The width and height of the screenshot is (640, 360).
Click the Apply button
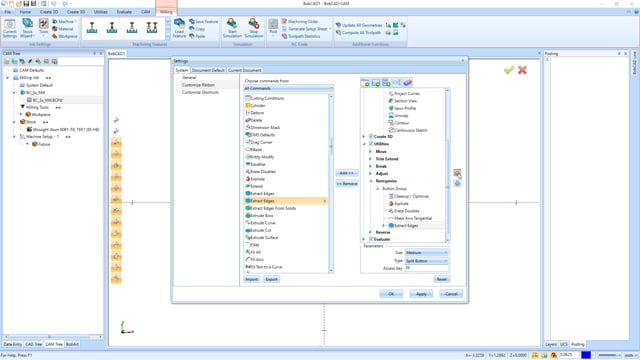421,294
